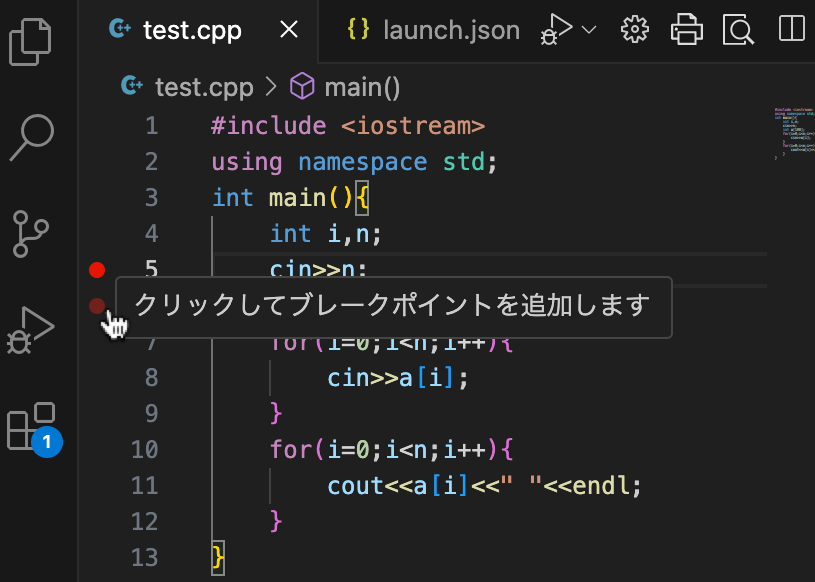Remove the breakpoint on line 5

pos(97,269)
